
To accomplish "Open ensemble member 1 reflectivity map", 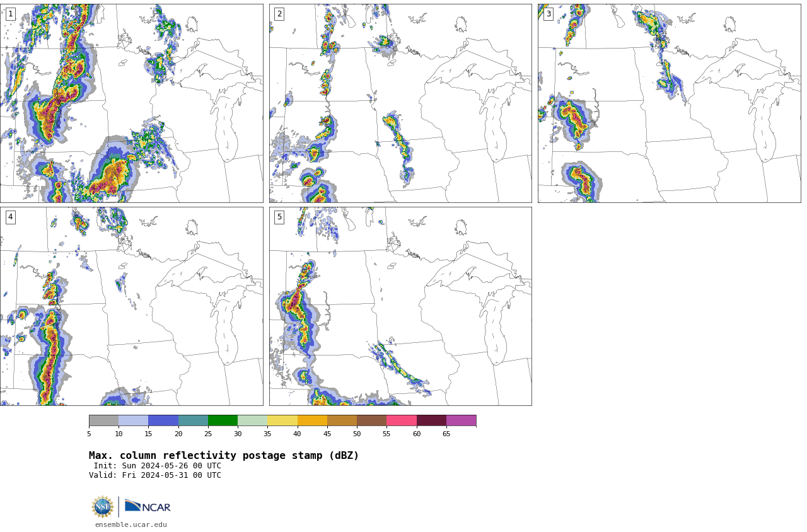I will pyautogui.click(x=131, y=103).
